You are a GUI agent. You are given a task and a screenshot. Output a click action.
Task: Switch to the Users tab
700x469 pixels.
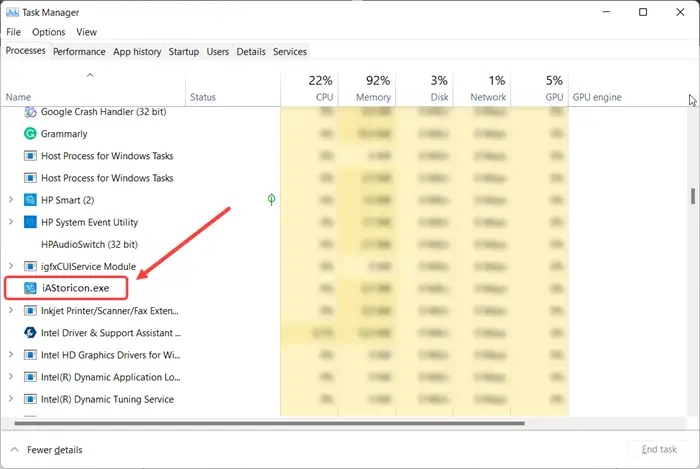(x=217, y=52)
